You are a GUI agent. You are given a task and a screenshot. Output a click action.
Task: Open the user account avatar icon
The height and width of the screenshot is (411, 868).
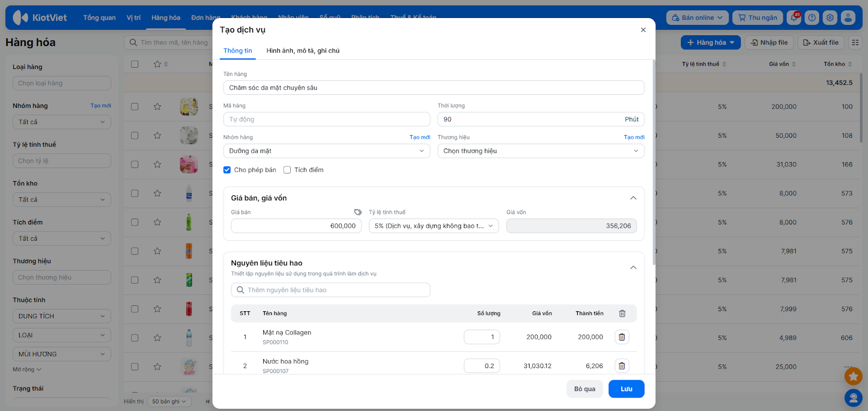click(848, 18)
